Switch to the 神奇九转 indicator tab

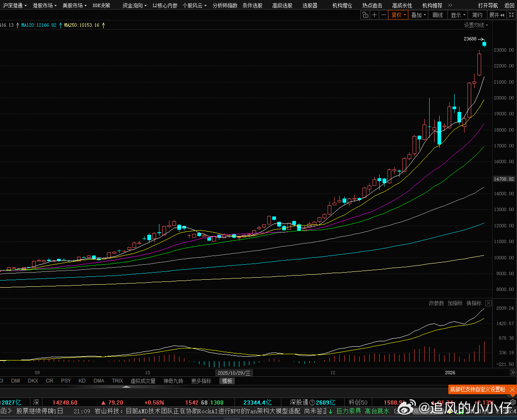173,381
